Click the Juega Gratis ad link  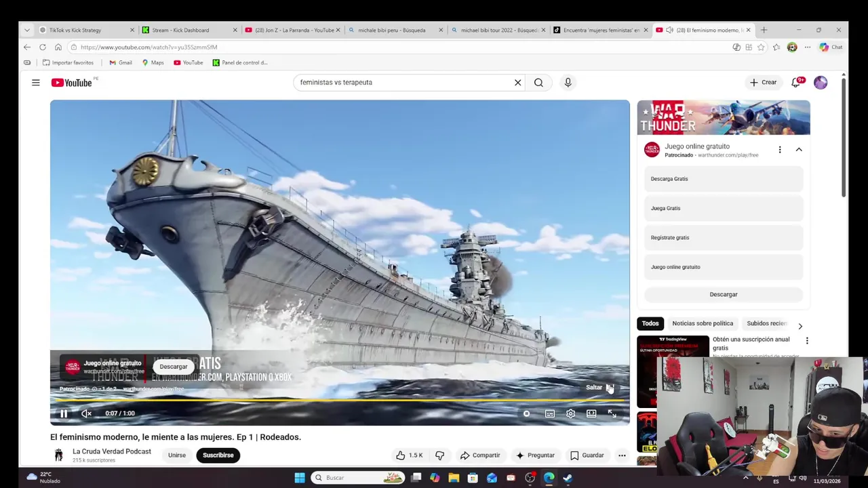tap(724, 208)
